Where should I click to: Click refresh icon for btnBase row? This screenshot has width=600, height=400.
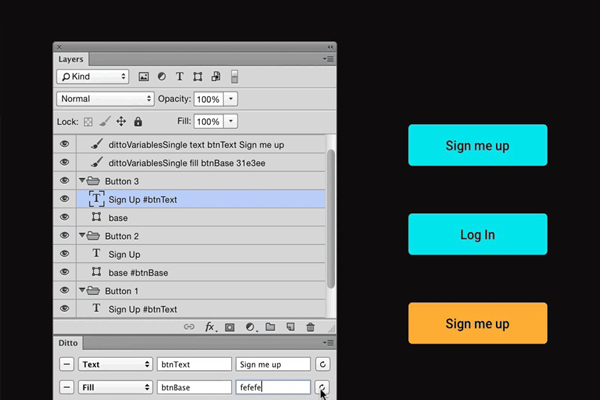coord(323,387)
